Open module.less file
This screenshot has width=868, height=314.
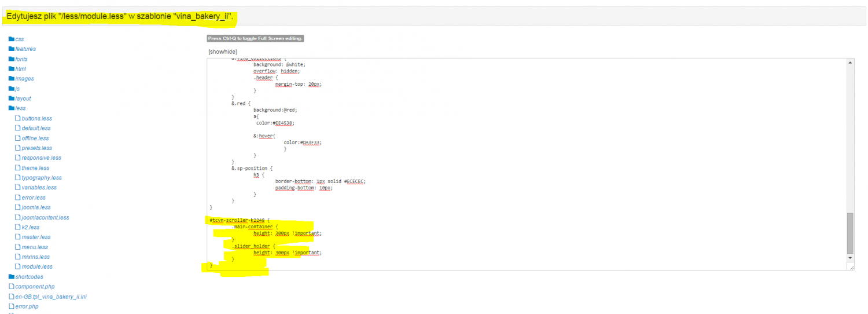[x=37, y=267]
